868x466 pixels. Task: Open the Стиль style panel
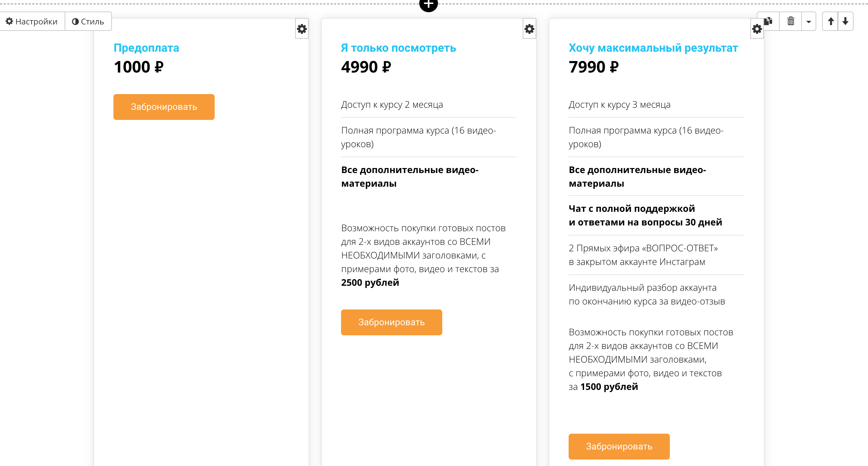[x=88, y=22]
